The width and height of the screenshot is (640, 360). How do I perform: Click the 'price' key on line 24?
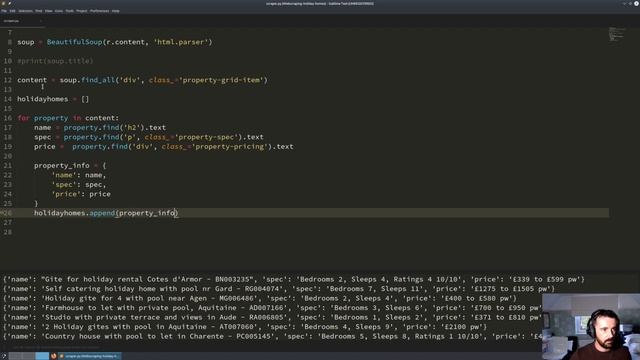pos(66,194)
